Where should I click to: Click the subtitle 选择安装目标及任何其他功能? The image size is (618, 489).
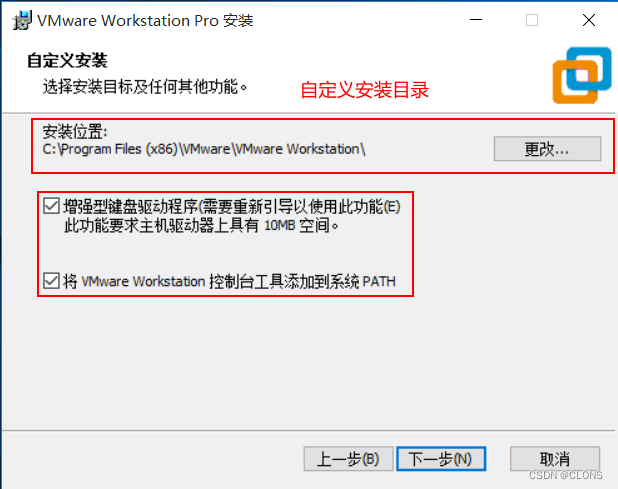coord(145,87)
